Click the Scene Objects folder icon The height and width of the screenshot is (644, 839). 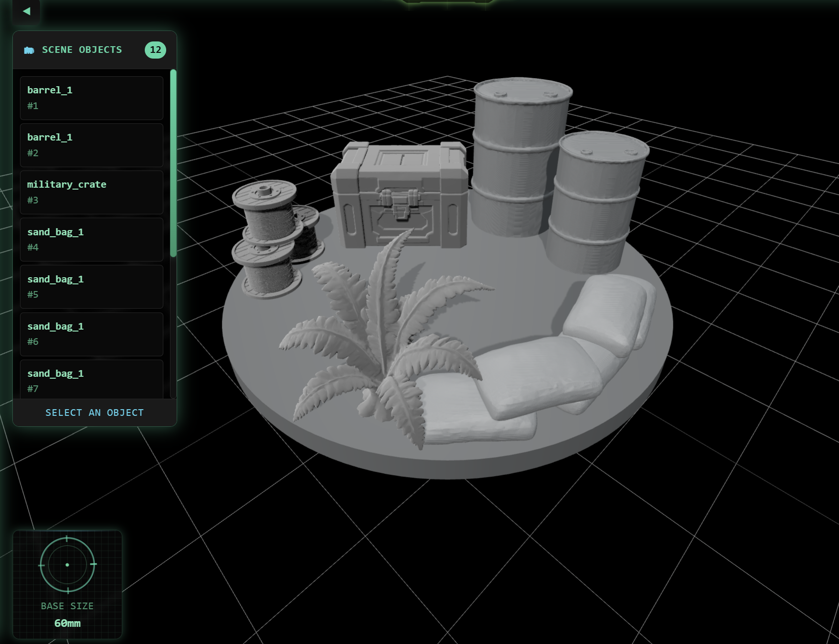tap(29, 50)
